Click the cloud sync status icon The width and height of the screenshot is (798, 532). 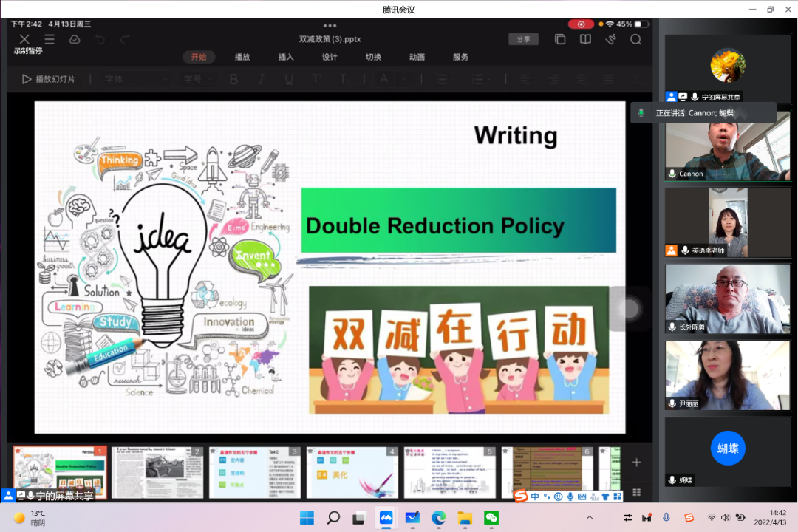click(x=75, y=39)
